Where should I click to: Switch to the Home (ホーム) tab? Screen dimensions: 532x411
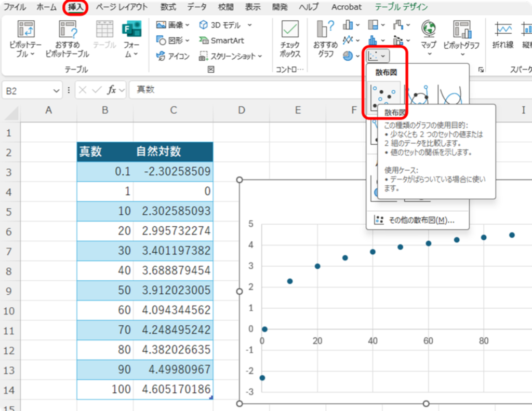coord(46,7)
